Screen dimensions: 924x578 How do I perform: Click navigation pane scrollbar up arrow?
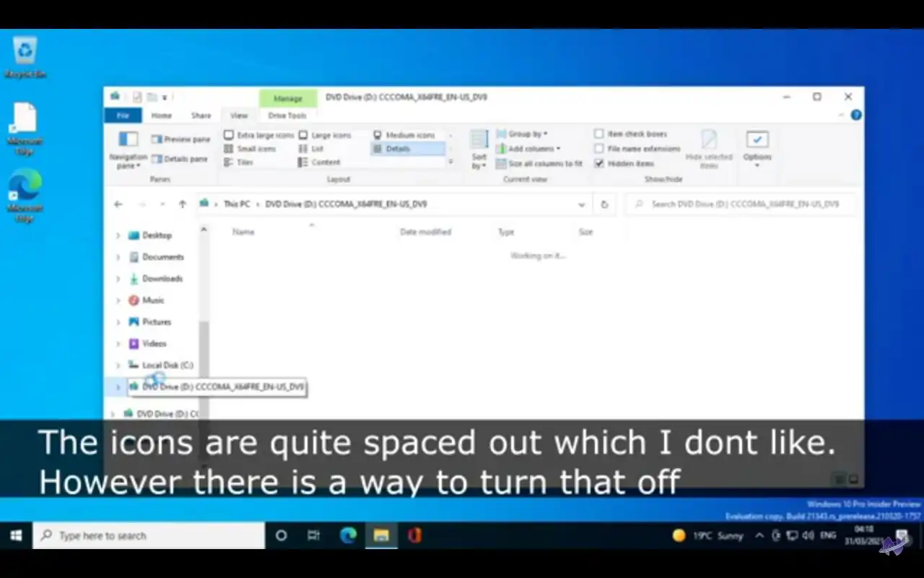pos(204,230)
